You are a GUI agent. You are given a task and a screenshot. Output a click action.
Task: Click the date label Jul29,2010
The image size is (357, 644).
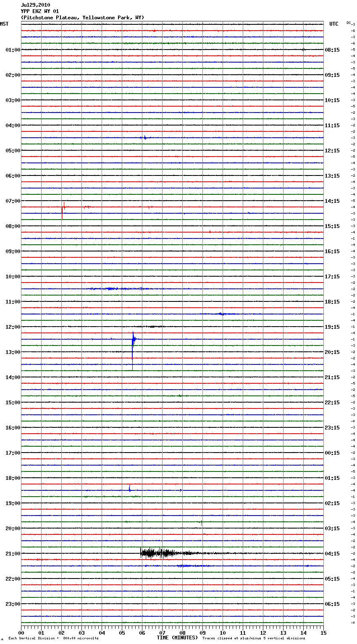coord(35,5)
